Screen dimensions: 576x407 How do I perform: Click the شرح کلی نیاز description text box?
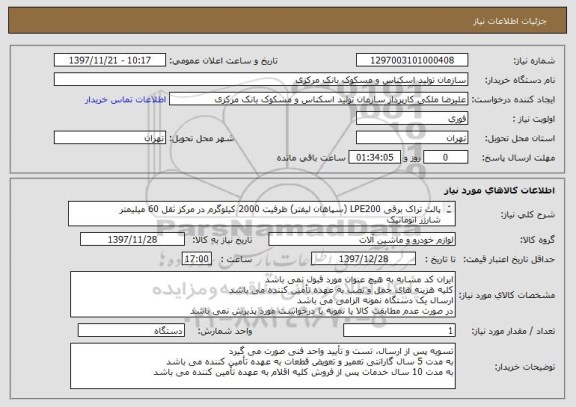click(x=262, y=214)
